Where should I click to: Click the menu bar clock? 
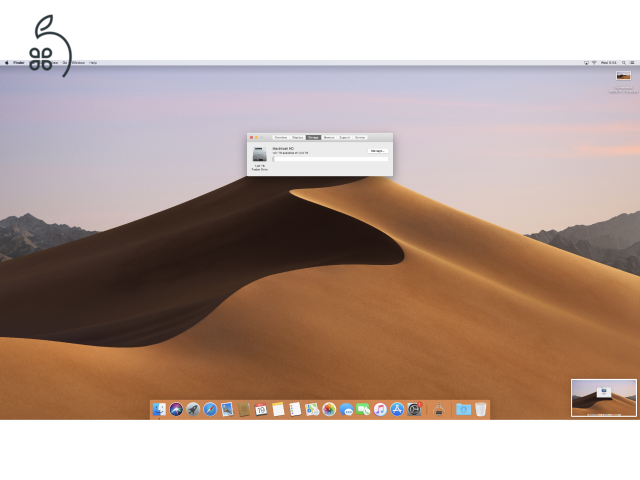coord(609,62)
